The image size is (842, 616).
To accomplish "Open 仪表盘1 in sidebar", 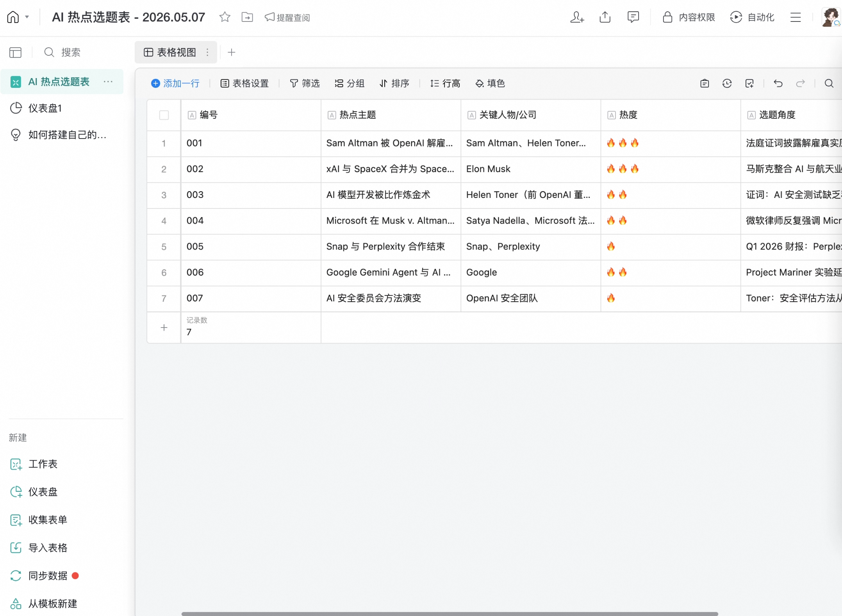I will [62, 108].
